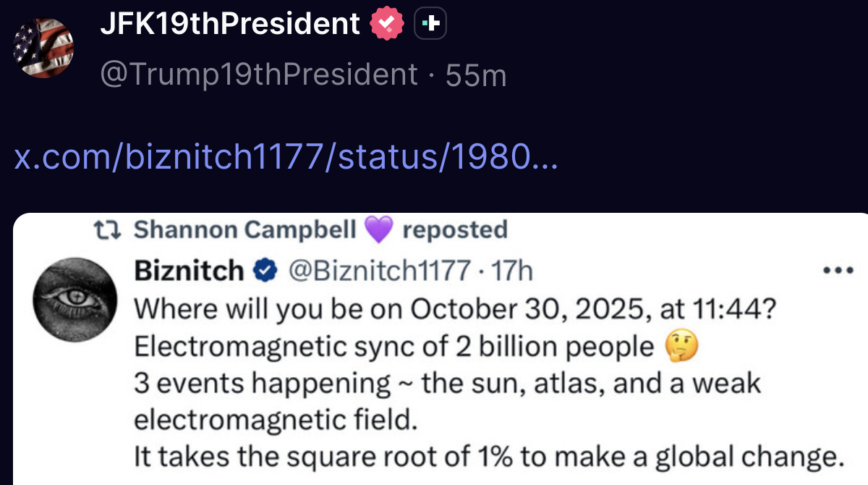Click the 17h timestamp on Biznitch's post
The width and height of the screenshot is (868, 485).
click(511, 271)
